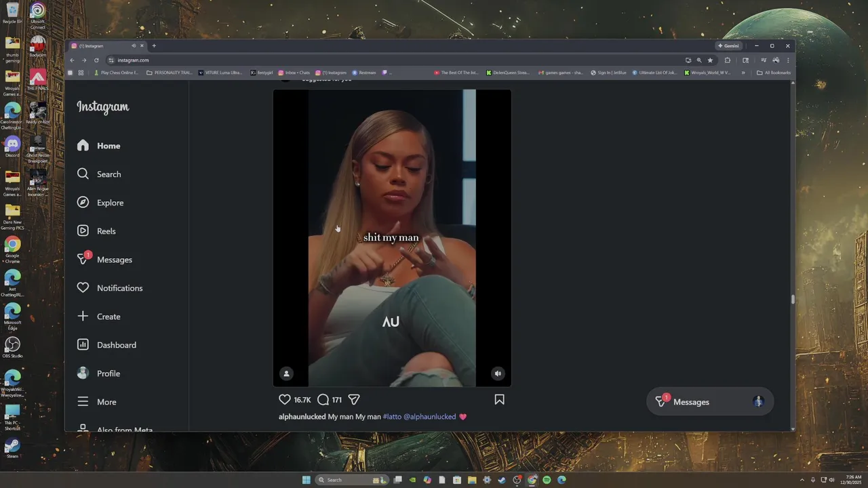The width and height of the screenshot is (868, 488).
Task: Open the Recycle Bin on desktop
Action: pos(12,13)
